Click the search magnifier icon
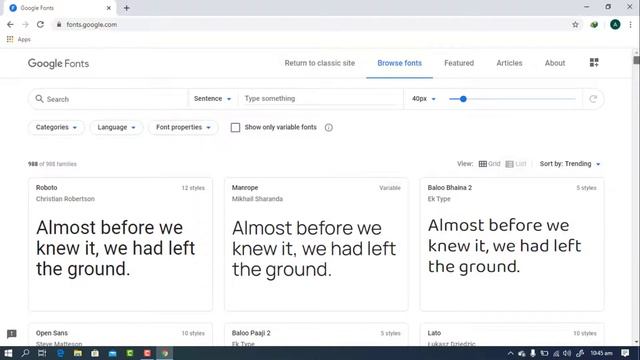 [x=39, y=99]
